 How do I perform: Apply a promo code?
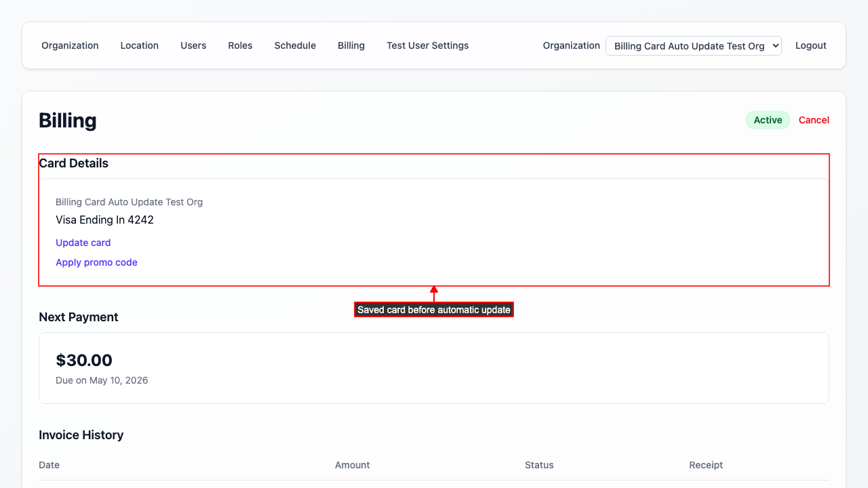[x=96, y=262]
